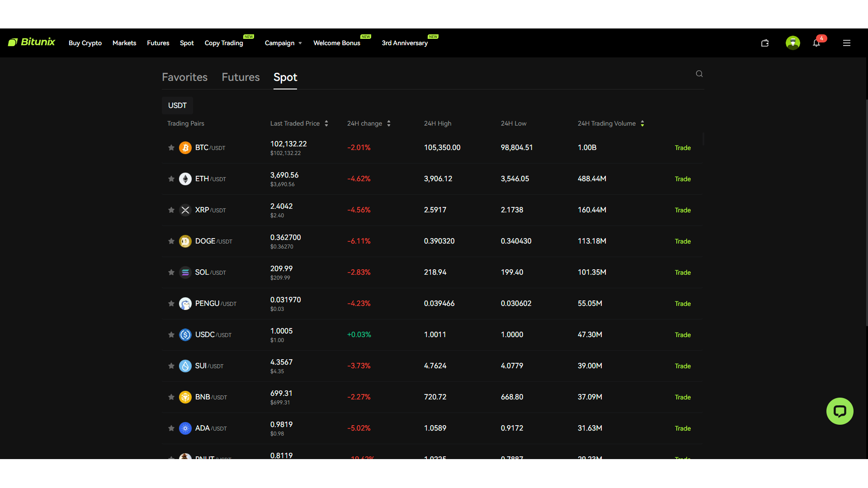Click the Bitcoin coin icon in the BTC row
This screenshot has width=868, height=488.
click(x=185, y=147)
